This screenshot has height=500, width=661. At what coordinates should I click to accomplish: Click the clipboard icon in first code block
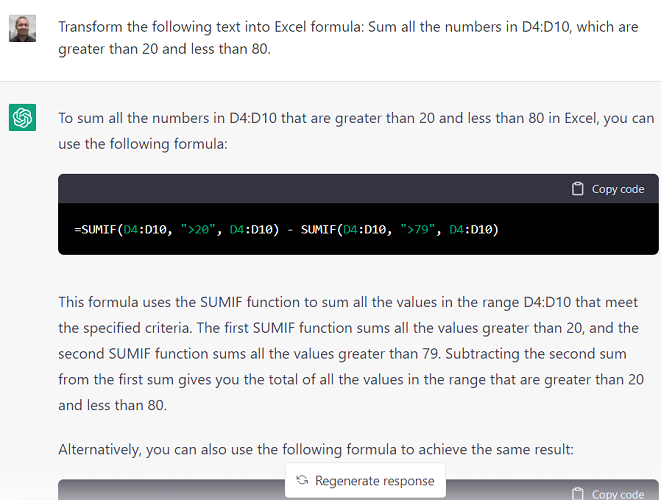(x=578, y=189)
